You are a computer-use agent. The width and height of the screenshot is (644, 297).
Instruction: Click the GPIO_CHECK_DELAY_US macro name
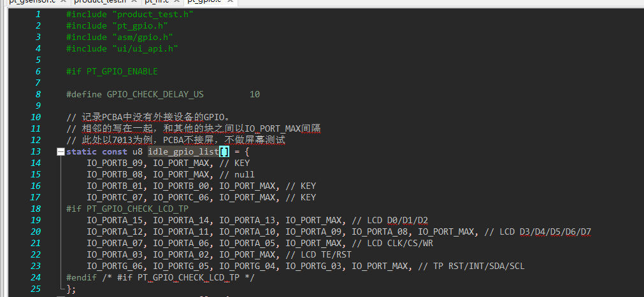[155, 95]
